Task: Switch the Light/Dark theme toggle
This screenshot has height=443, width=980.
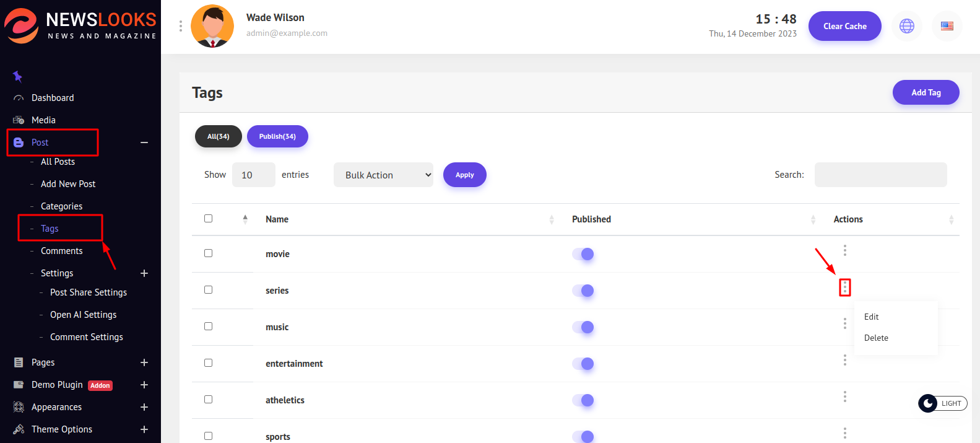Action: tap(942, 403)
